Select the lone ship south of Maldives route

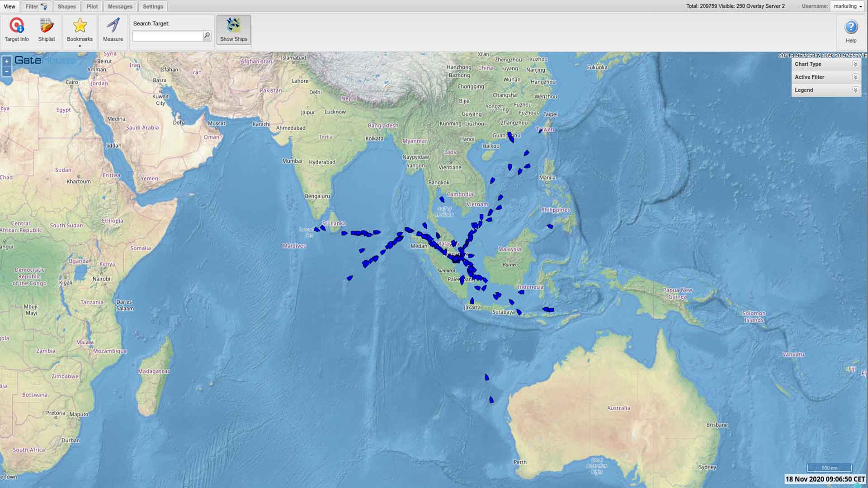349,278
